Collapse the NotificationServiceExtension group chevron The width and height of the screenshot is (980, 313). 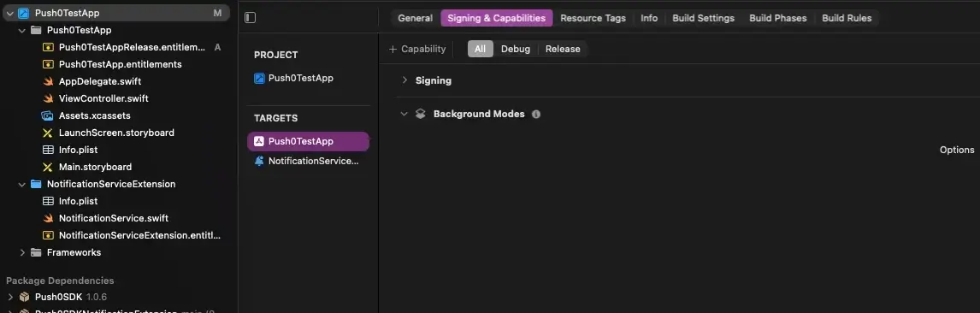click(x=22, y=185)
